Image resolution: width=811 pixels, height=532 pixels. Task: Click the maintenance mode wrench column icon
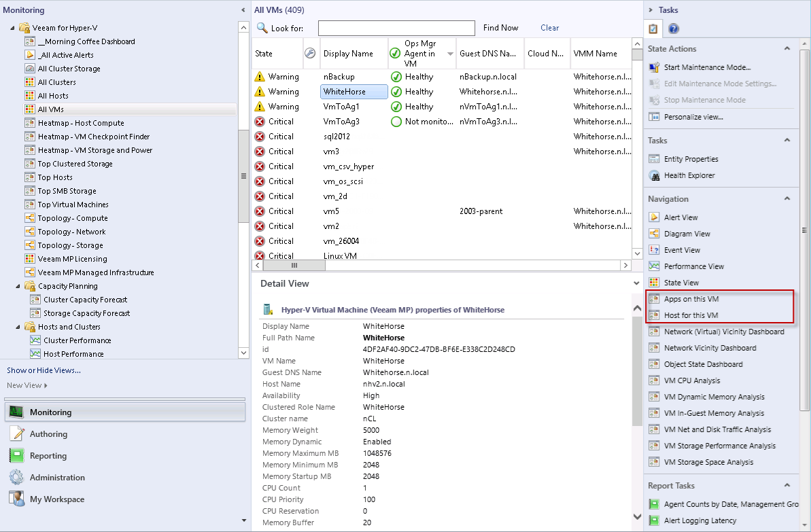(310, 53)
